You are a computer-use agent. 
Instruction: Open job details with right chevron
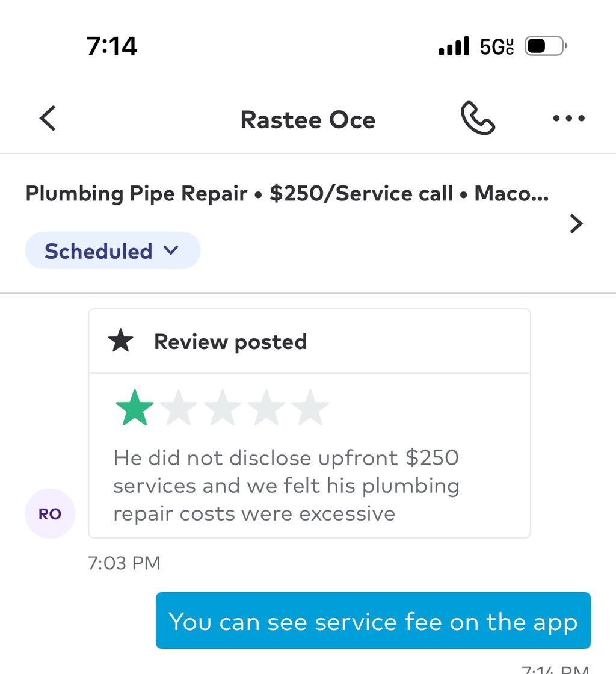coord(576,223)
